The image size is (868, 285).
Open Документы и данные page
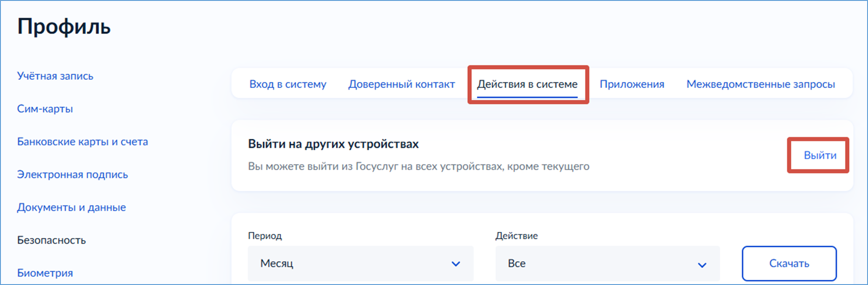click(71, 208)
